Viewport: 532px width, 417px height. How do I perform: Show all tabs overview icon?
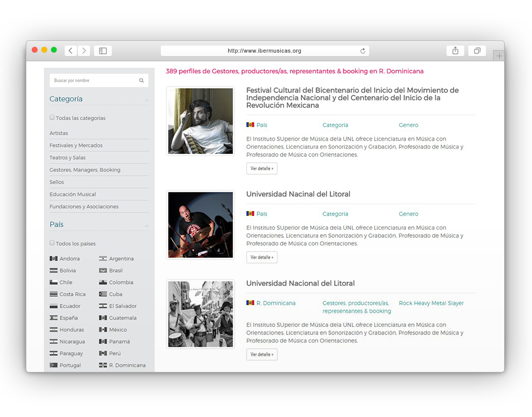[477, 51]
